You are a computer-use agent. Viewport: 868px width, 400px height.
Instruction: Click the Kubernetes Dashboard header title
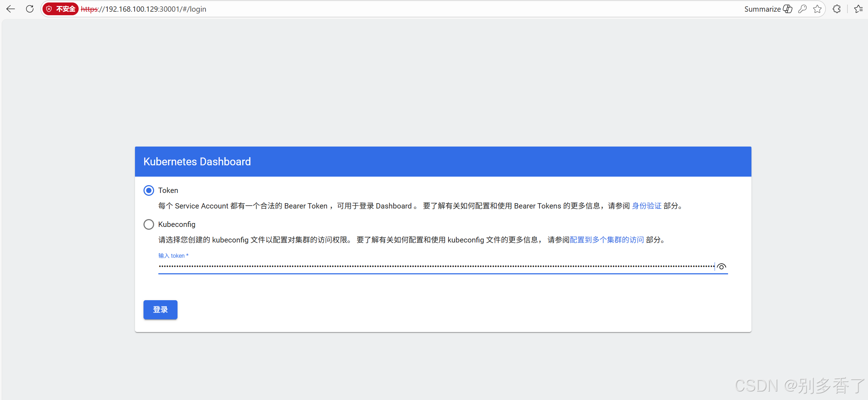pyautogui.click(x=197, y=162)
